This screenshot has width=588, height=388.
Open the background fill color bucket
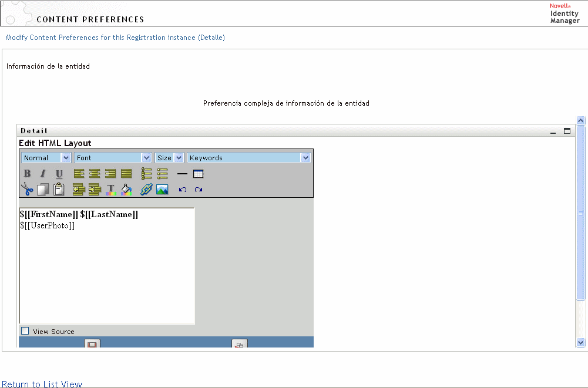point(127,190)
